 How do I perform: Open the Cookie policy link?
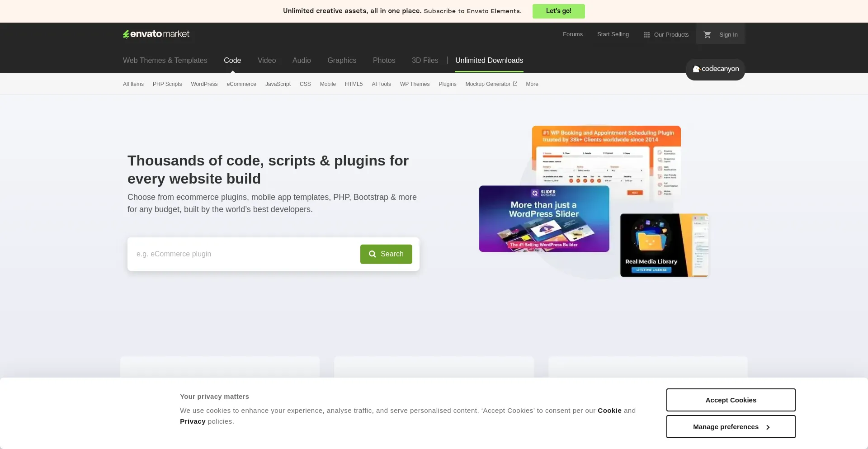point(609,411)
